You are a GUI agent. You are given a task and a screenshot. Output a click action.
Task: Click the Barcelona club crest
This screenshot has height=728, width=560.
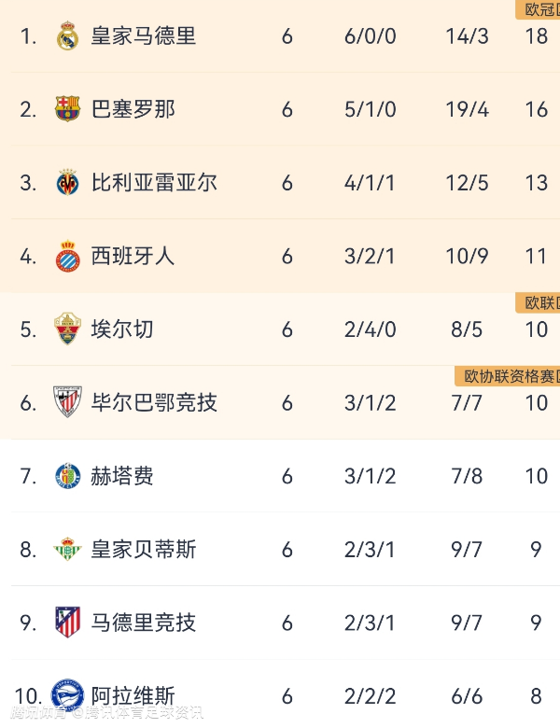[67, 109]
